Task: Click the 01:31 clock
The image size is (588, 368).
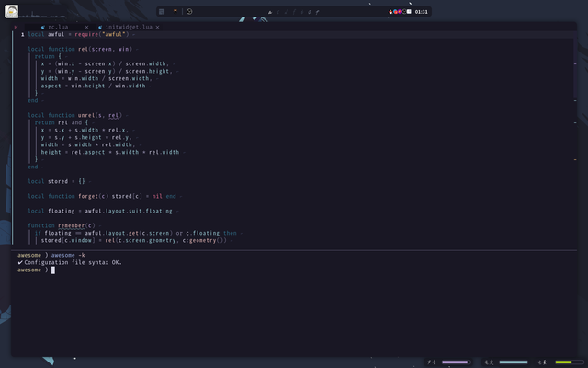Action: (x=421, y=12)
